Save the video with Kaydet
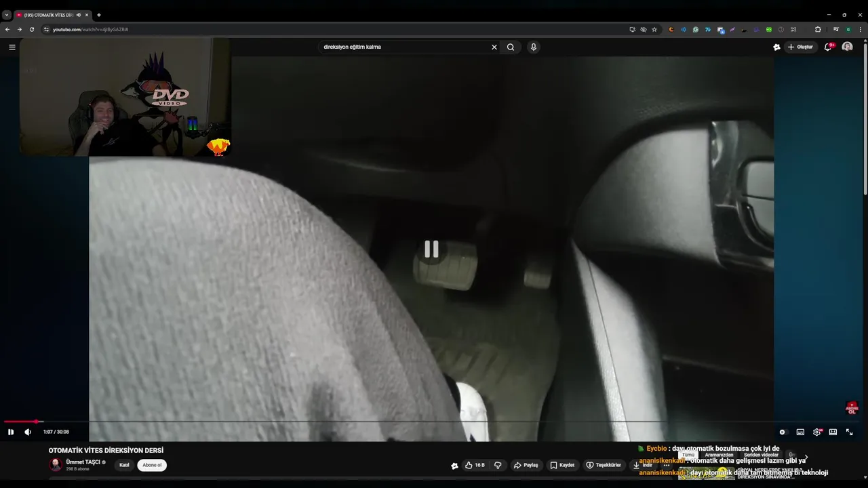The height and width of the screenshot is (488, 868). 562,465
